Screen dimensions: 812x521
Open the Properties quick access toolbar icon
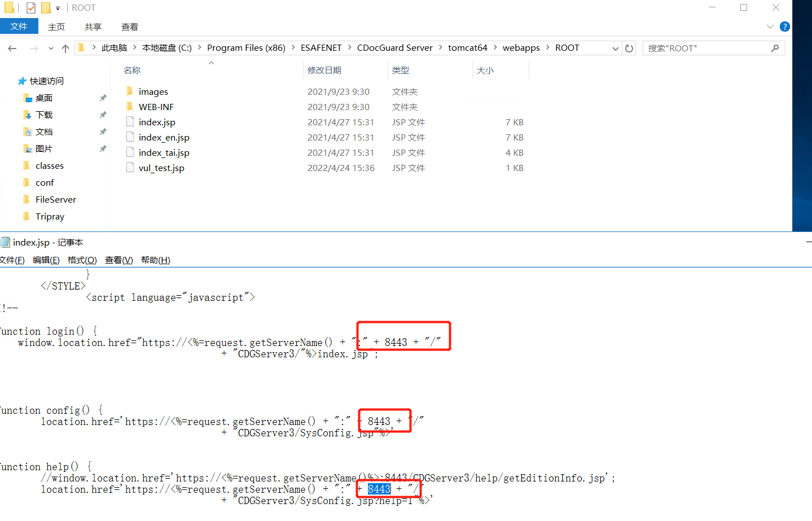click(31, 8)
